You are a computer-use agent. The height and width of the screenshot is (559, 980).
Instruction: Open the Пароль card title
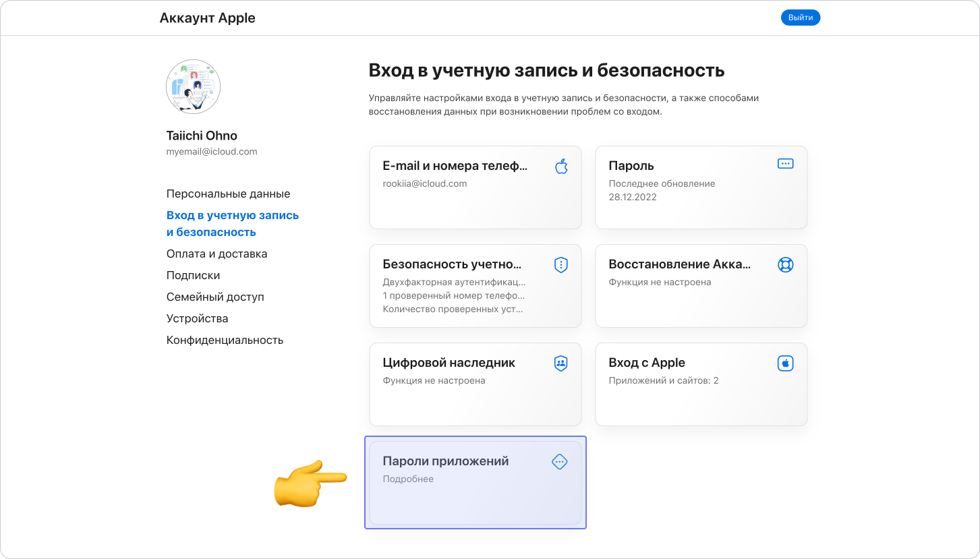coord(631,166)
